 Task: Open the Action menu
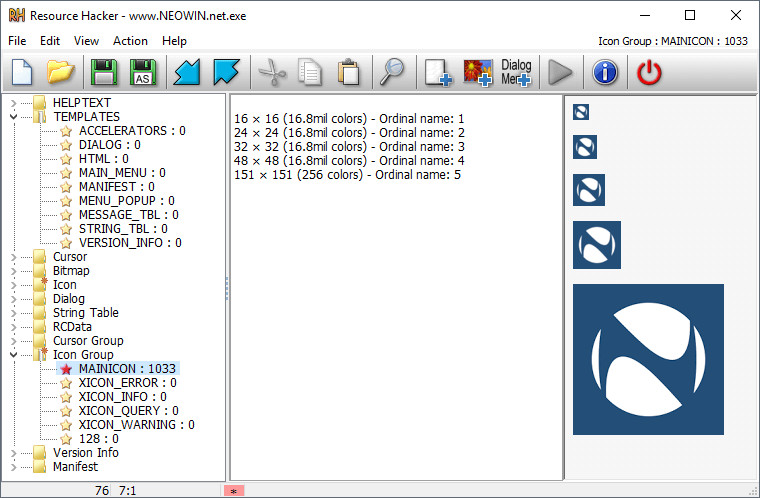coord(130,41)
